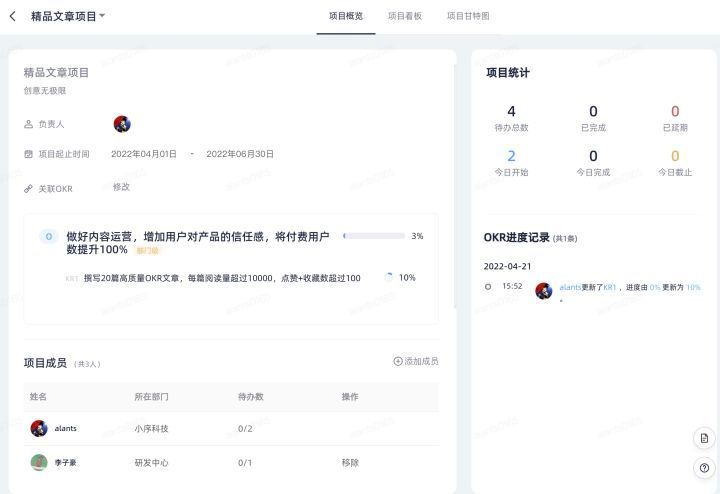Viewport: 720px width, 494px height.
Task: Click the KR1 link in progress record
Action: [x=609, y=287]
